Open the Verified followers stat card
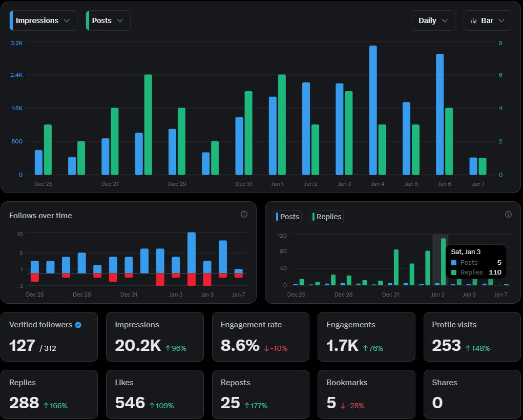 point(49,337)
